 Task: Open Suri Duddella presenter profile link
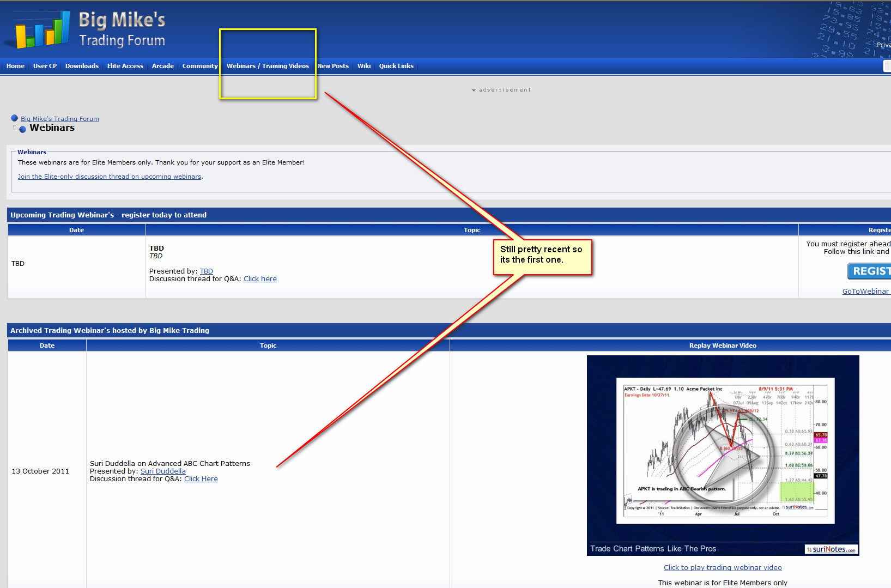coord(163,471)
